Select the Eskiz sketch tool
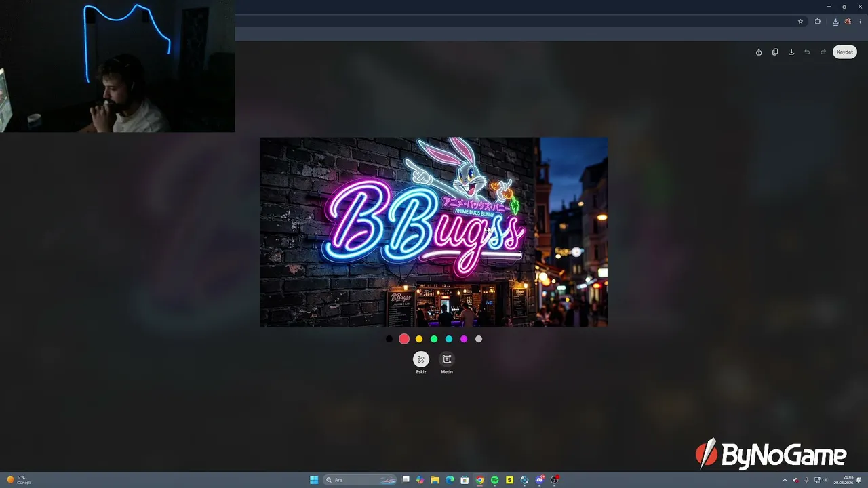The image size is (868, 488). [421, 359]
